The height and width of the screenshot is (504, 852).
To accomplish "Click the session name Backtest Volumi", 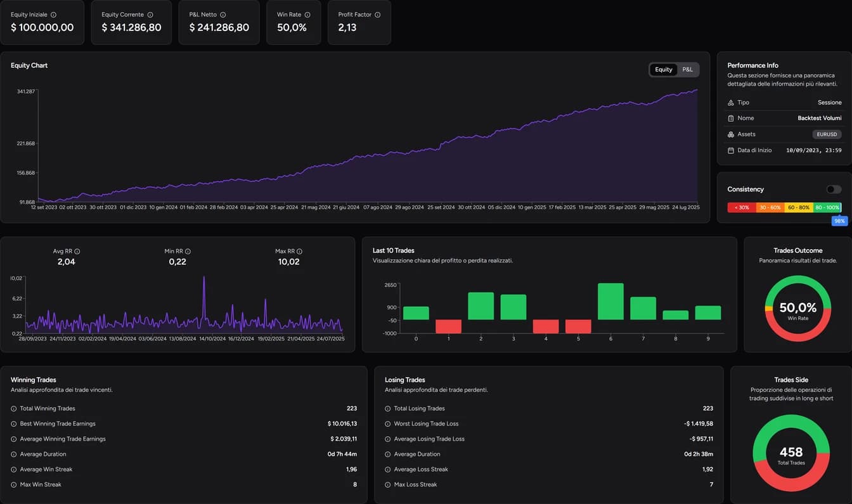I will click(820, 119).
